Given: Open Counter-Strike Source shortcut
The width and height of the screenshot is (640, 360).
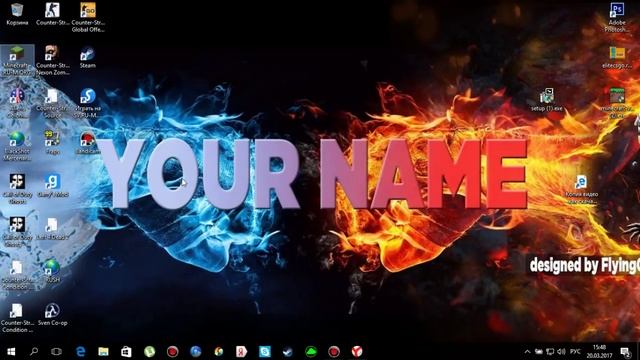Looking at the screenshot, I should (x=52, y=104).
